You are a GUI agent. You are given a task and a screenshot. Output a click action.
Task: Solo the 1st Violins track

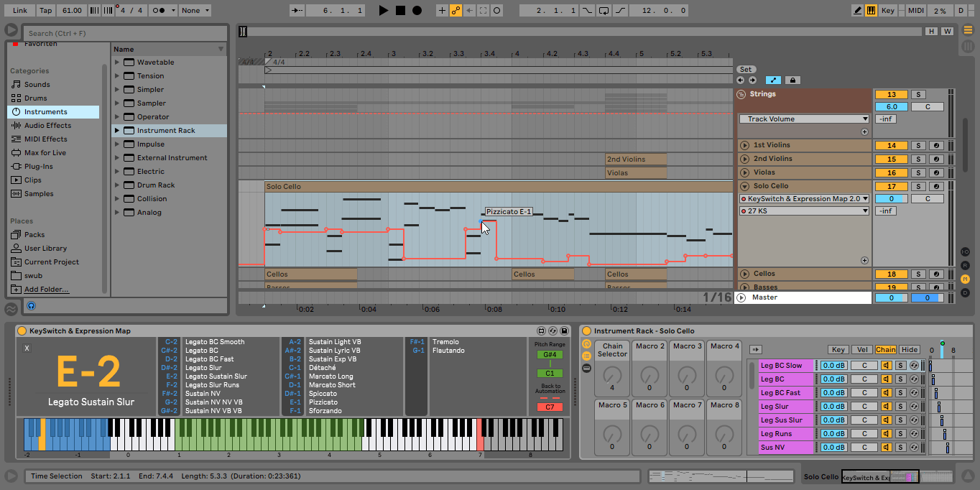pyautogui.click(x=918, y=145)
